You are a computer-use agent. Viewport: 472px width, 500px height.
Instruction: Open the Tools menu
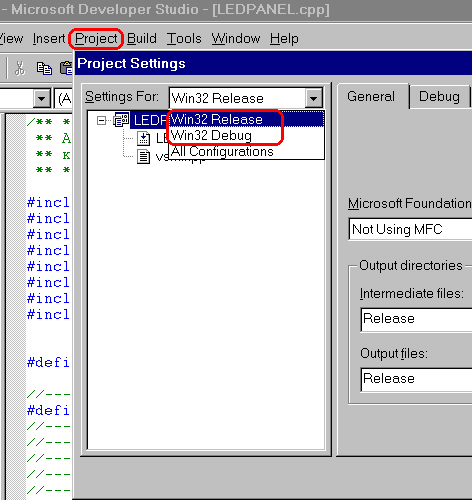(184, 39)
